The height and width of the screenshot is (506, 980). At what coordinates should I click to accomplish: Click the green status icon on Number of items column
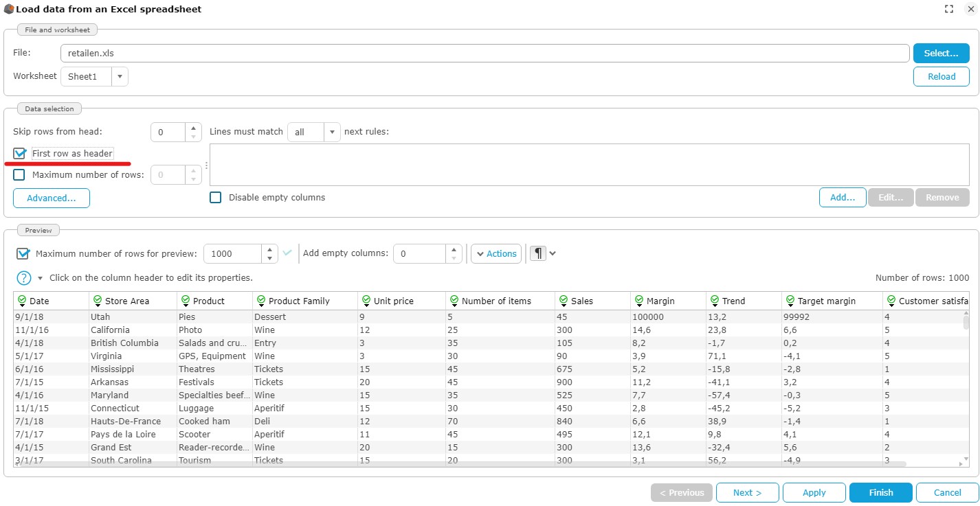pyautogui.click(x=454, y=300)
